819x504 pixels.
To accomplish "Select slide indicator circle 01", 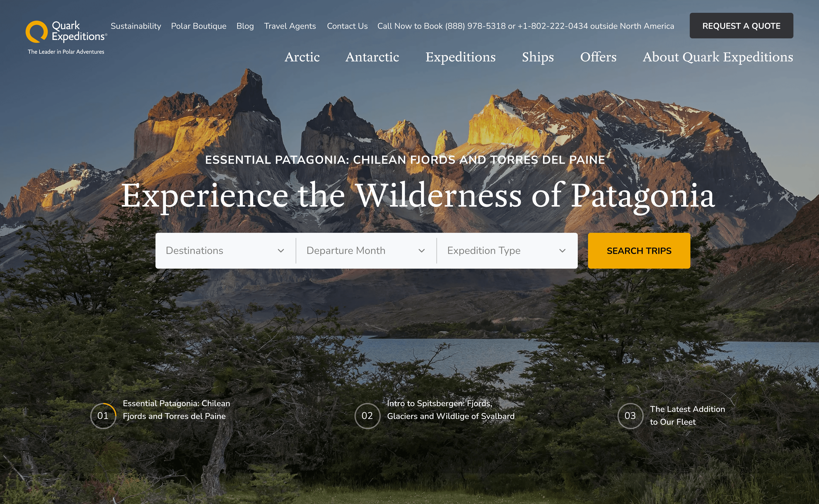I will coord(103,416).
